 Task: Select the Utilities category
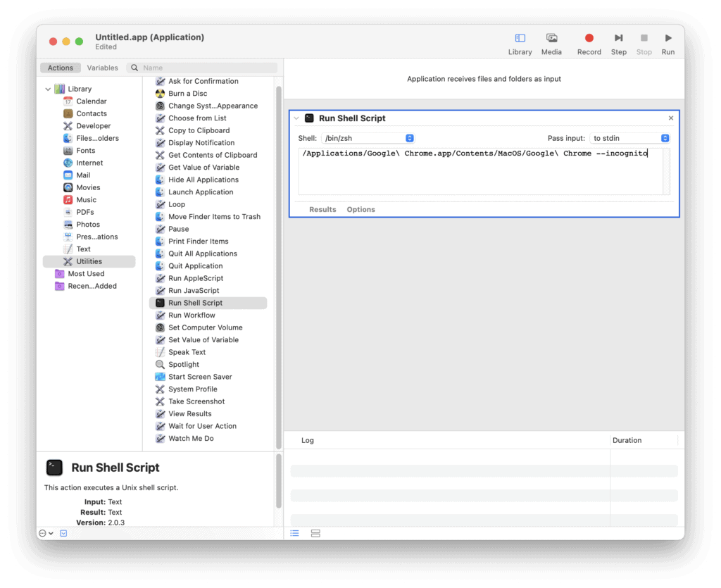89,261
